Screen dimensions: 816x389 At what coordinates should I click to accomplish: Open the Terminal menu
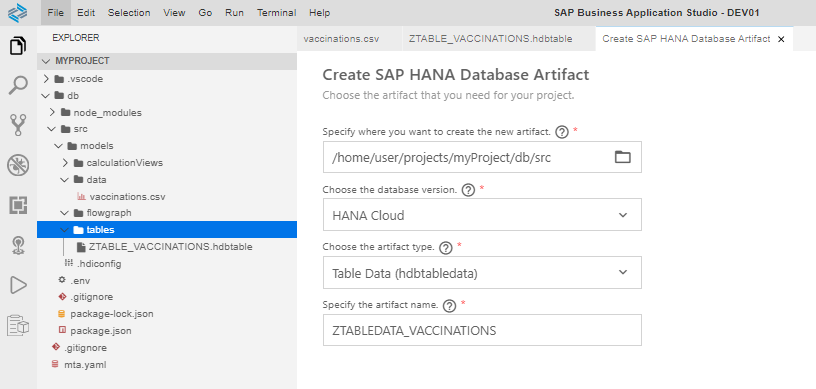[x=276, y=12]
